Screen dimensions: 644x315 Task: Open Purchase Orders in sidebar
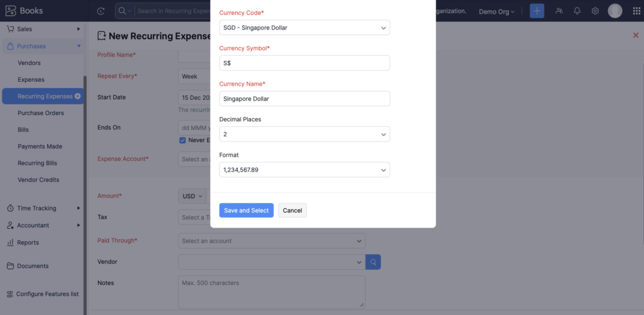coord(40,113)
